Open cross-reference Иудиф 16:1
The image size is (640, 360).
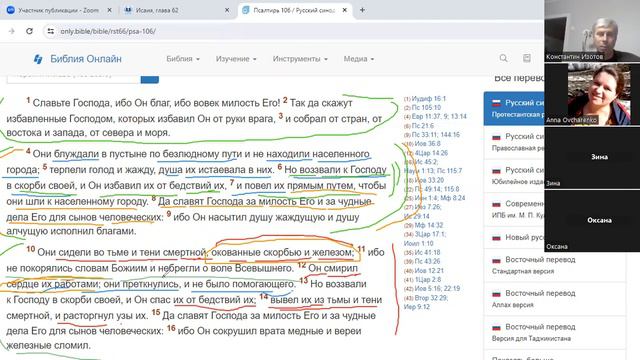point(429,98)
